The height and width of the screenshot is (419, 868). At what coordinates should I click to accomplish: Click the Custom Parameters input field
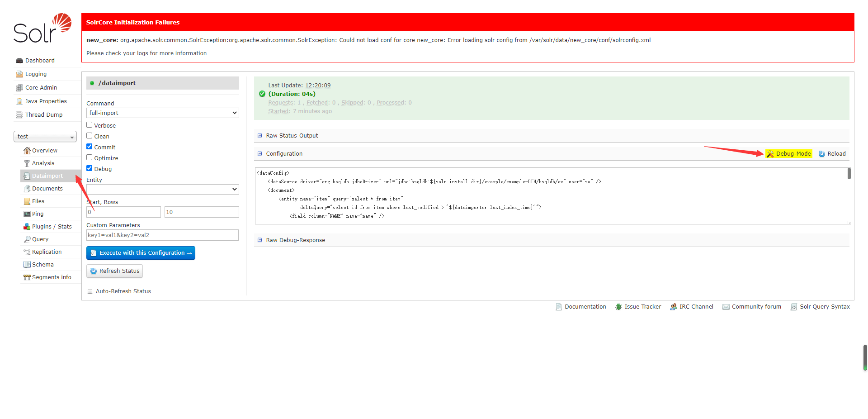click(162, 235)
